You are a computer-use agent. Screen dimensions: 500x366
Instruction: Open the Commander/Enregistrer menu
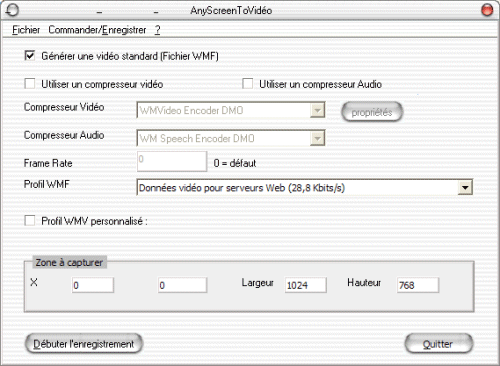pos(97,30)
